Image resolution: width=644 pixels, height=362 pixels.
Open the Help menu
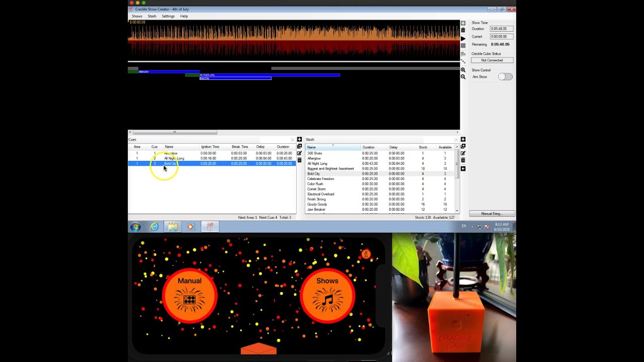click(x=184, y=16)
